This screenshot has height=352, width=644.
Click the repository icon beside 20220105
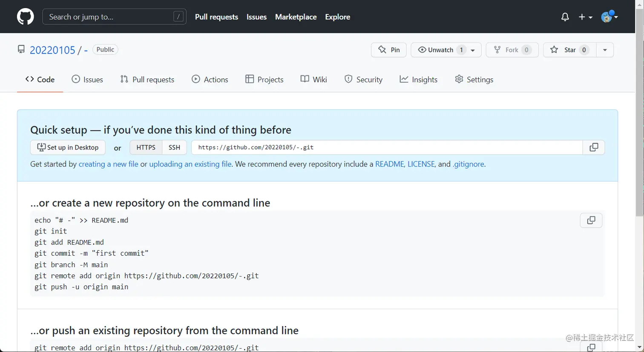coord(21,49)
